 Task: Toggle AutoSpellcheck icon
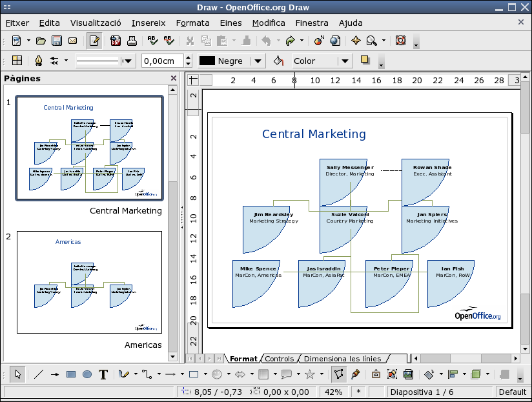(169, 41)
